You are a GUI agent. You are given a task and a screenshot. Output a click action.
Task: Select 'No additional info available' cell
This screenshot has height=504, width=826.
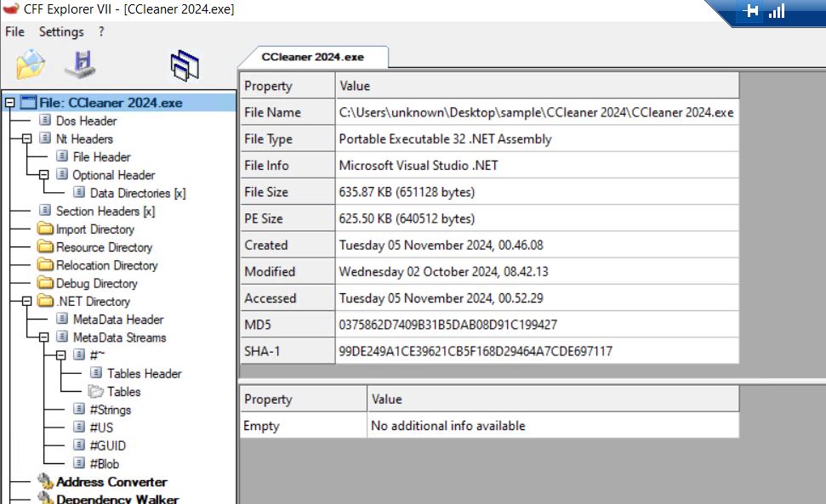coord(553,425)
